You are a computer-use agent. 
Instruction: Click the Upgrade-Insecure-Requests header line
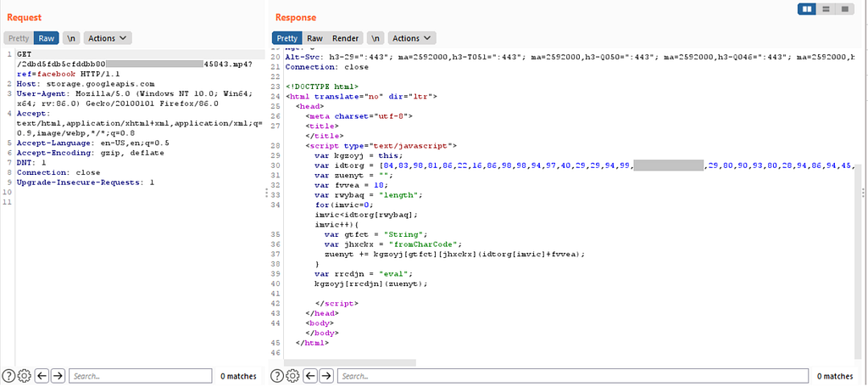click(86, 182)
